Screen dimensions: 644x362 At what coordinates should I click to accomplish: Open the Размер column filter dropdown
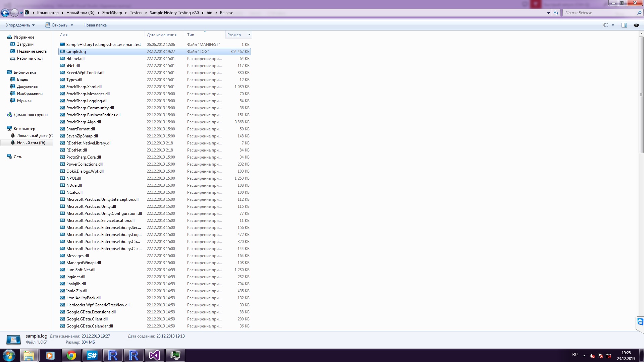(x=249, y=35)
